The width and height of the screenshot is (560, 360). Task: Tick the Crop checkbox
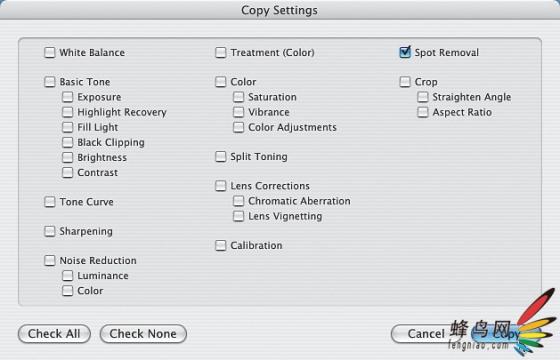pyautogui.click(x=405, y=82)
